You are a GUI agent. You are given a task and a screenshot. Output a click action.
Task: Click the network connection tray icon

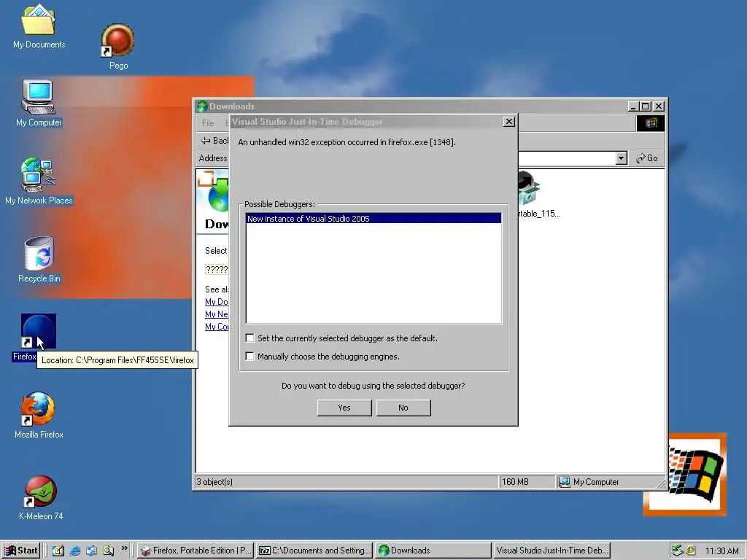coord(678,551)
